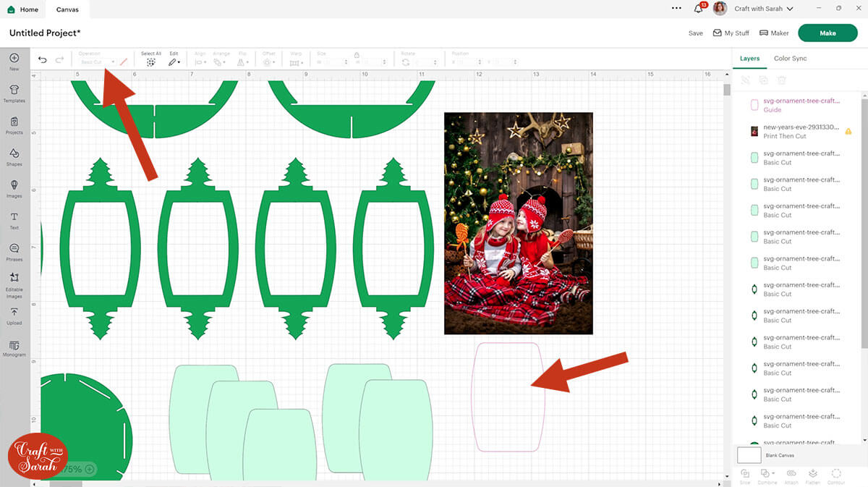Select the Text tool
868x487 pixels.
click(14, 221)
